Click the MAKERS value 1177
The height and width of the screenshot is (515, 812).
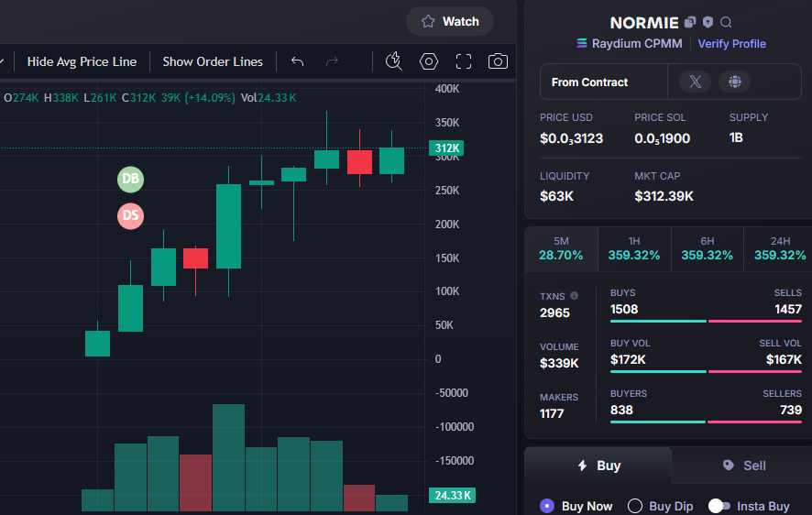click(x=552, y=414)
